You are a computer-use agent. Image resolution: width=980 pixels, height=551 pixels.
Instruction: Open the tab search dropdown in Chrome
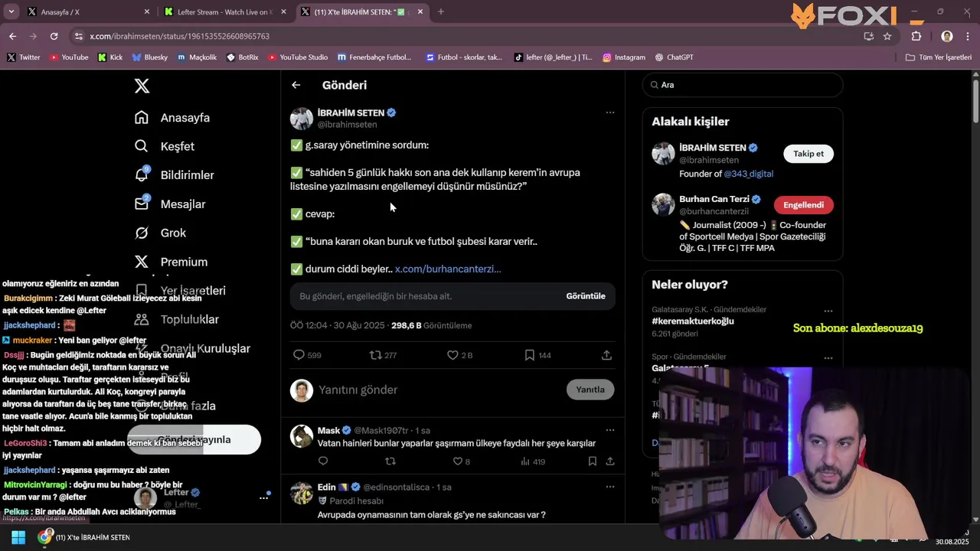(11, 11)
